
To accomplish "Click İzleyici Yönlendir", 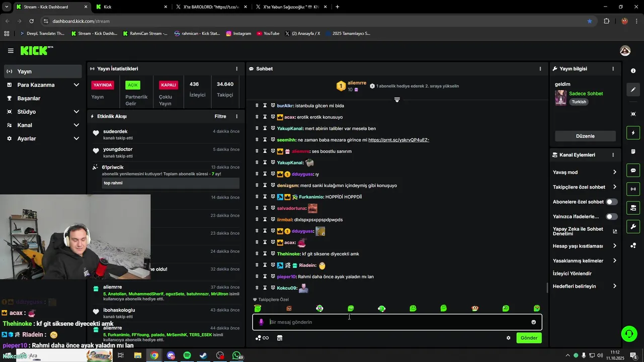I will [572, 274].
